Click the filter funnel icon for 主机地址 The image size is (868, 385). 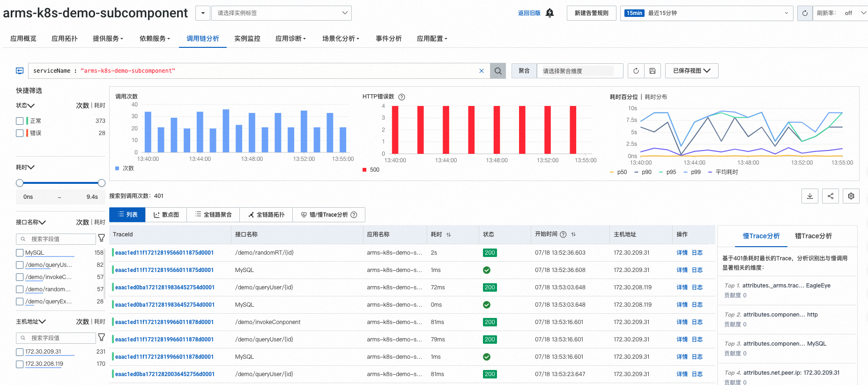pyautogui.click(x=101, y=338)
